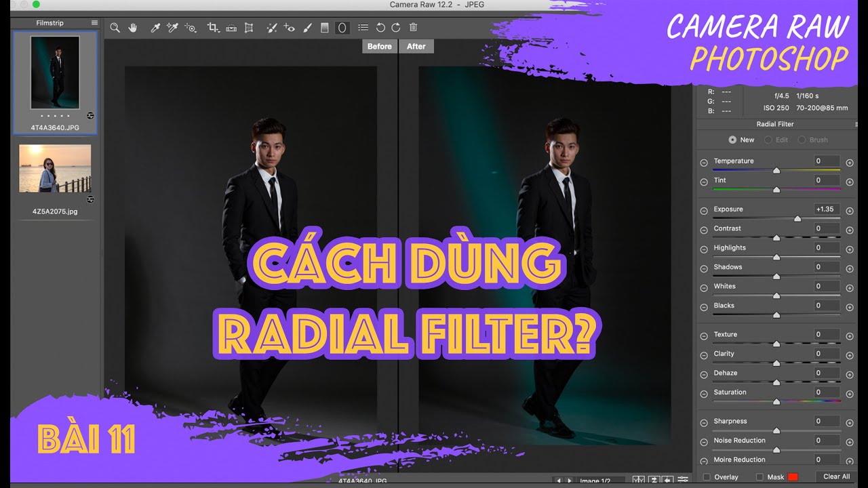Click the Saturation slider handle
This screenshot has height=488, width=868.
[x=776, y=402]
